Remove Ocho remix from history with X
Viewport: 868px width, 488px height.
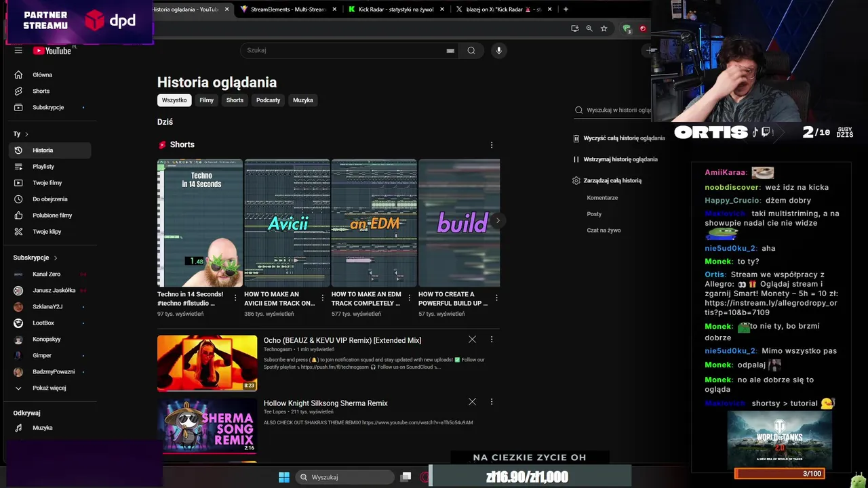[472, 340]
